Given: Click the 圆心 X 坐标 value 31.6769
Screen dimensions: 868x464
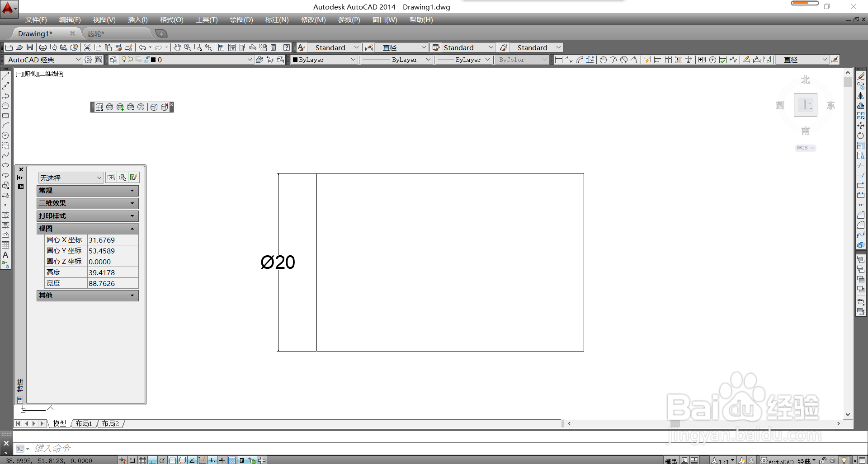Looking at the screenshot, I should pos(113,240).
